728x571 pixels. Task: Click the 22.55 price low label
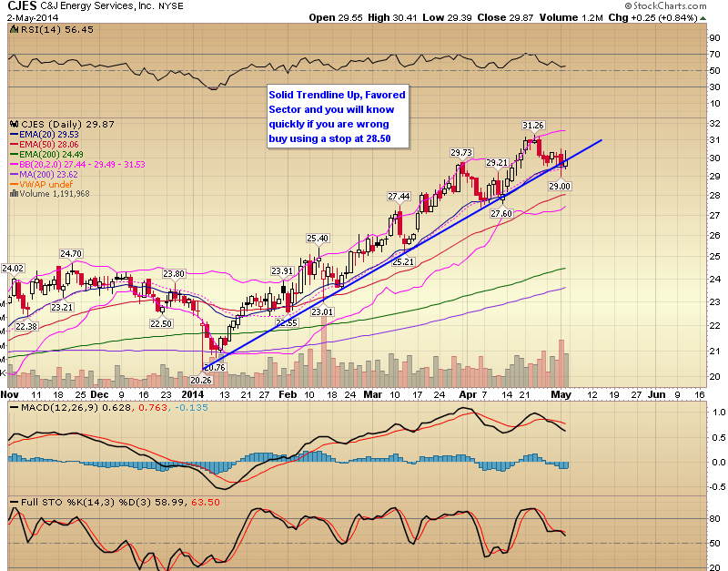pyautogui.click(x=286, y=322)
